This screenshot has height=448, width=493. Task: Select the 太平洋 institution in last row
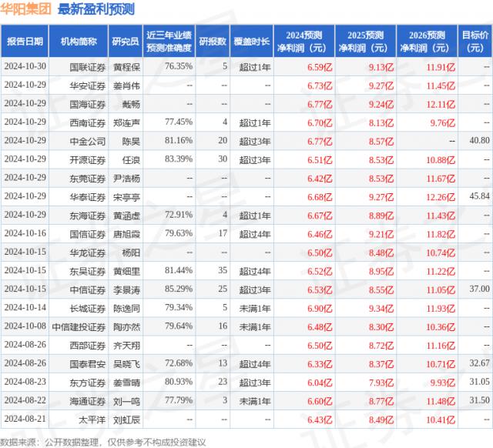click(x=89, y=418)
